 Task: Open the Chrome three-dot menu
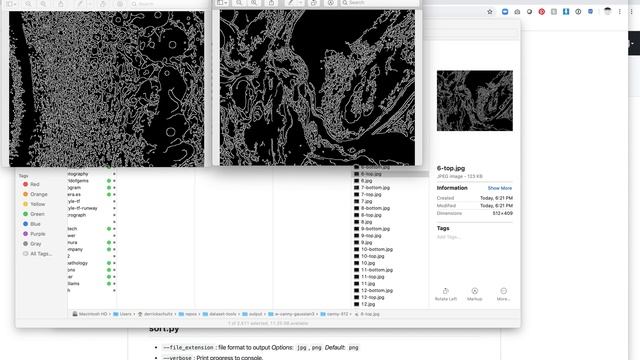620,12
